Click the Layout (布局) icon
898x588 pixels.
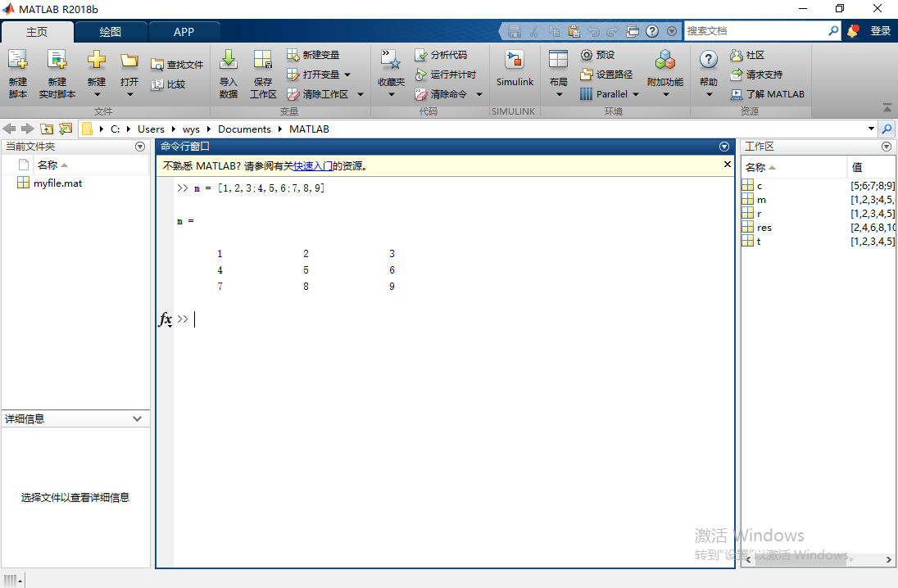pos(558,60)
